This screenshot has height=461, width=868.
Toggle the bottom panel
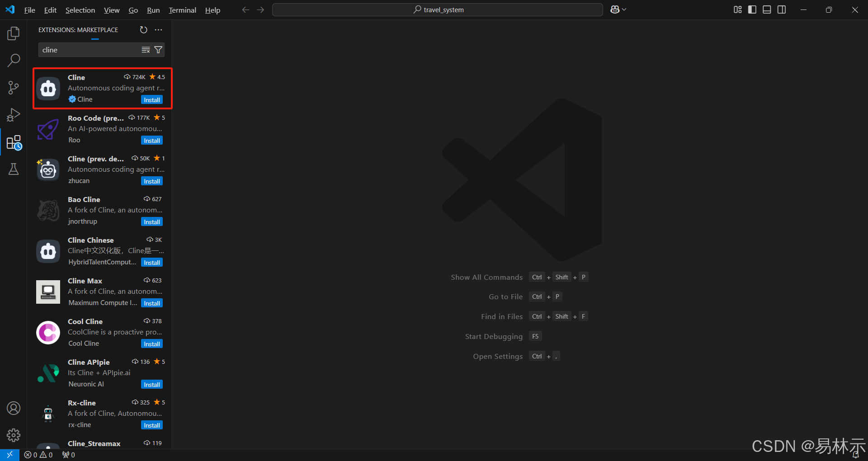pyautogui.click(x=767, y=9)
